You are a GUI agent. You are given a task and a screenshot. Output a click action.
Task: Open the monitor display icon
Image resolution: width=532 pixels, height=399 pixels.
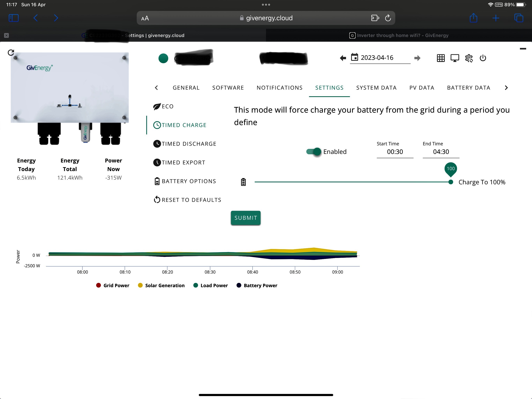454,58
